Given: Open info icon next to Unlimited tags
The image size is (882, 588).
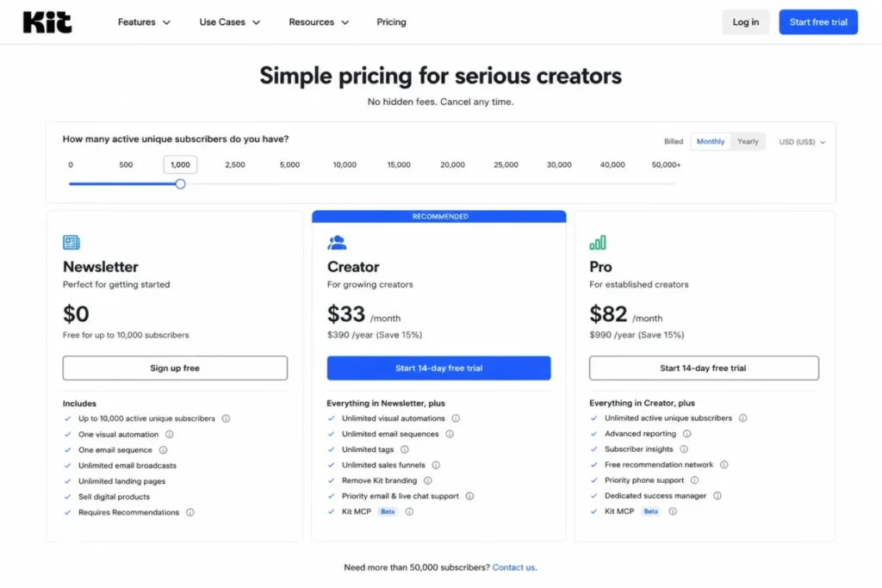Looking at the screenshot, I should (405, 449).
